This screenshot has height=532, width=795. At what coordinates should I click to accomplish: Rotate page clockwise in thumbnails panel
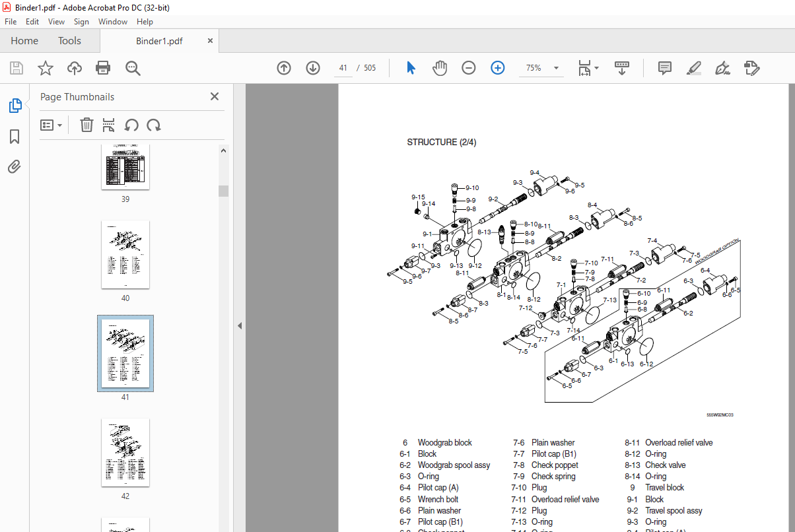tap(154, 125)
